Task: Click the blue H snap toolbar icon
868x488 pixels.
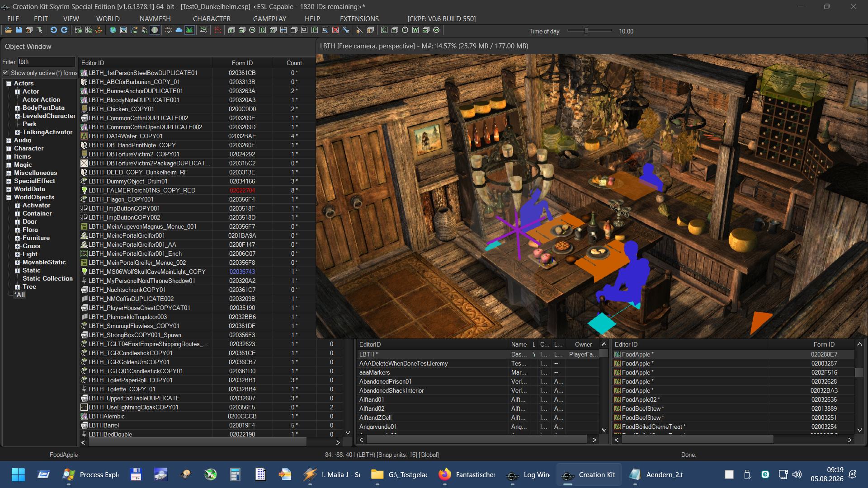Action: click(x=283, y=30)
